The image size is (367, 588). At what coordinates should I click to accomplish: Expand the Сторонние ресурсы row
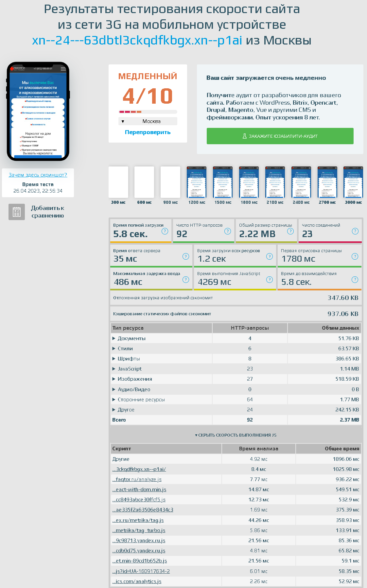click(x=114, y=400)
